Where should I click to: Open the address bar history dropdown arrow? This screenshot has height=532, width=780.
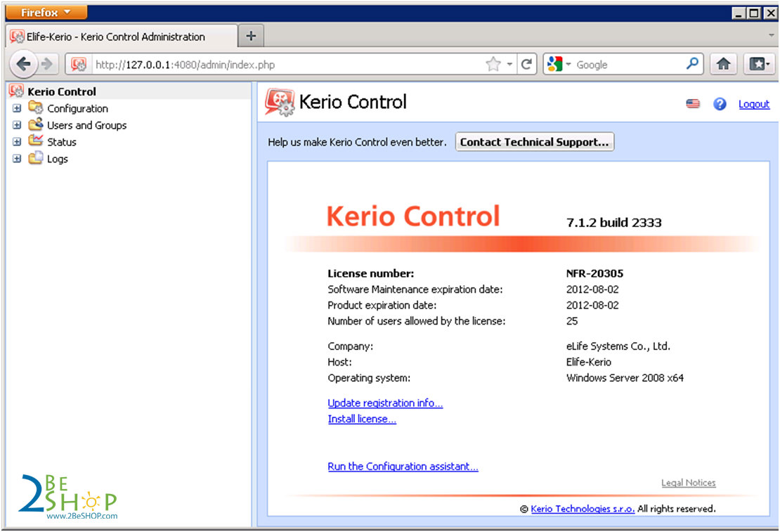click(x=509, y=64)
